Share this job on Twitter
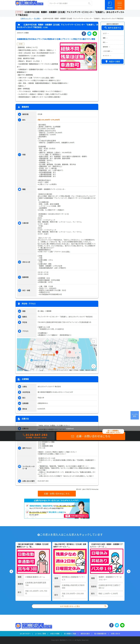 pyautogui.click(x=89, y=34)
